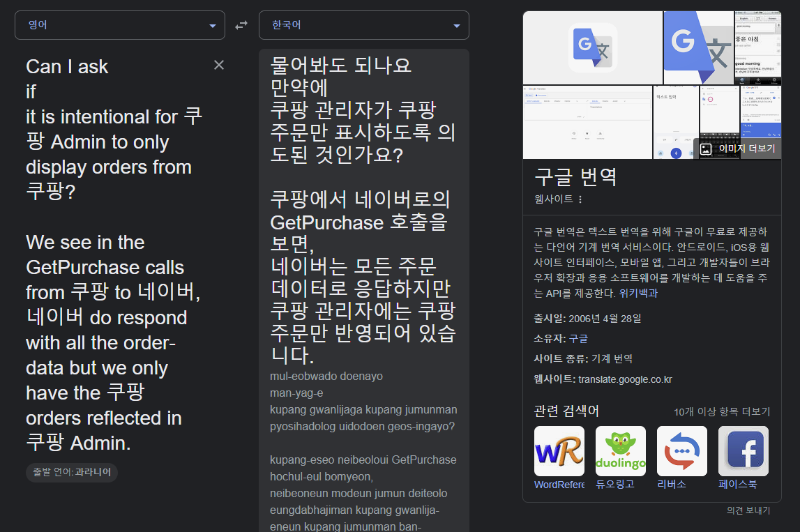The height and width of the screenshot is (532, 800).
Task: Swap source and target languages icon
Action: click(x=241, y=25)
